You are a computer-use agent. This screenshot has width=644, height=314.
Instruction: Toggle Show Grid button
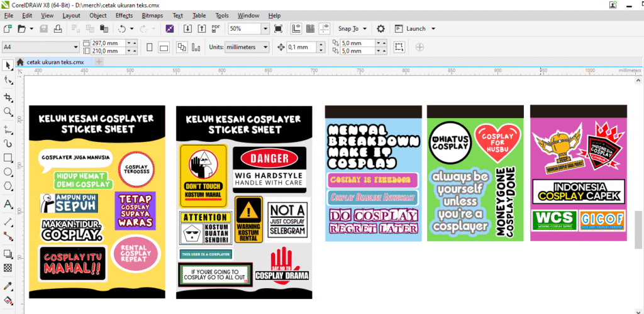pyautogui.click(x=310, y=29)
